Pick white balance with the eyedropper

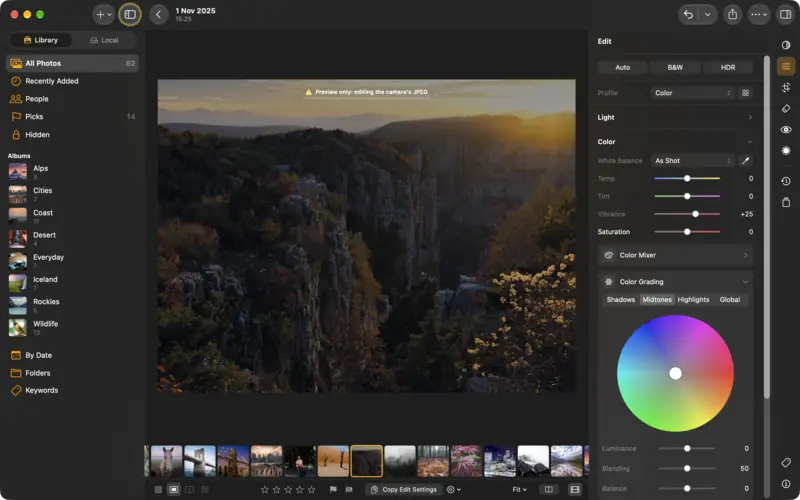click(745, 161)
